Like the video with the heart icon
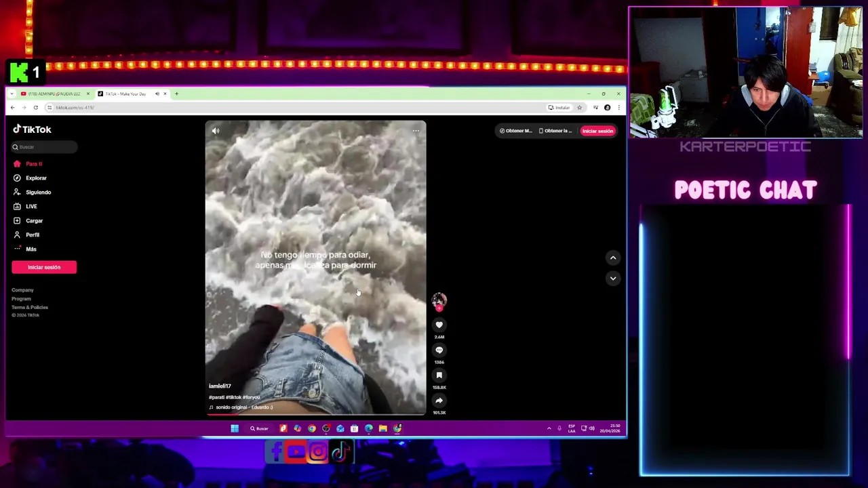Image resolution: width=868 pixels, height=488 pixels. 439,325
